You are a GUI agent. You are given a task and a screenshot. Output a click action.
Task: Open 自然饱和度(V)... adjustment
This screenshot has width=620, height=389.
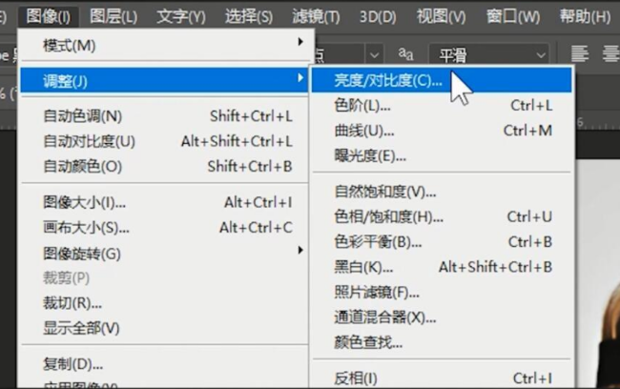(x=442, y=192)
